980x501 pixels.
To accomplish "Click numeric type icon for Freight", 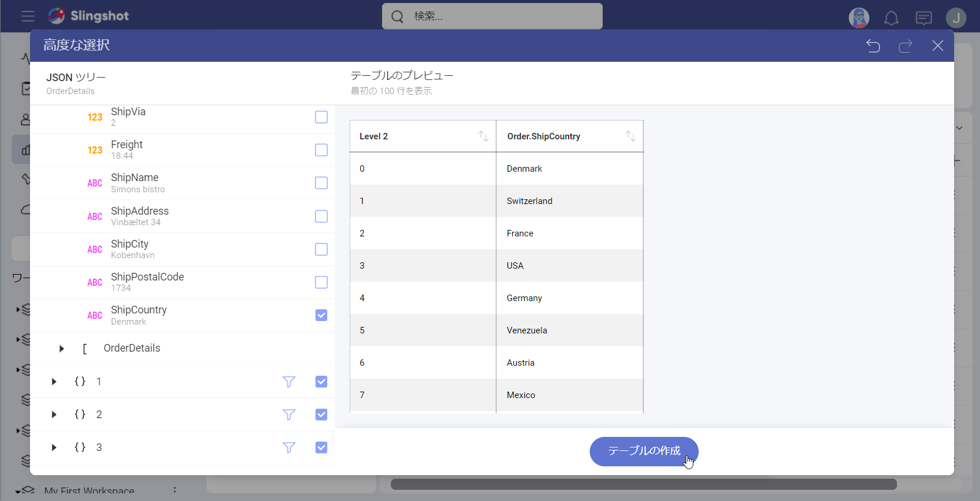I will pyautogui.click(x=95, y=151).
